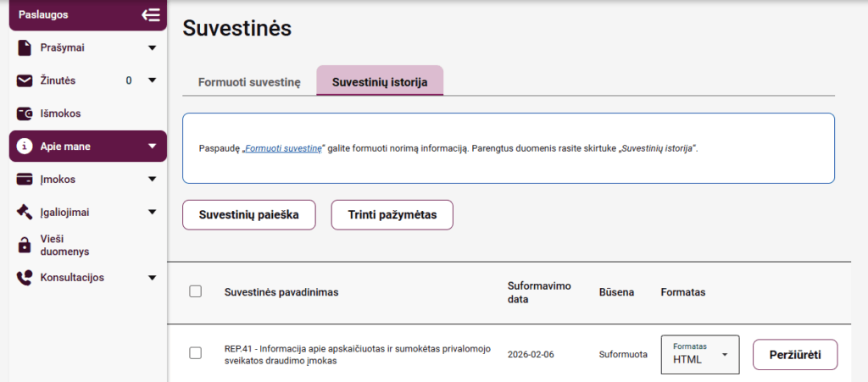868x382 pixels.
Task: Click the Žinutės envelope icon
Action: click(x=25, y=80)
